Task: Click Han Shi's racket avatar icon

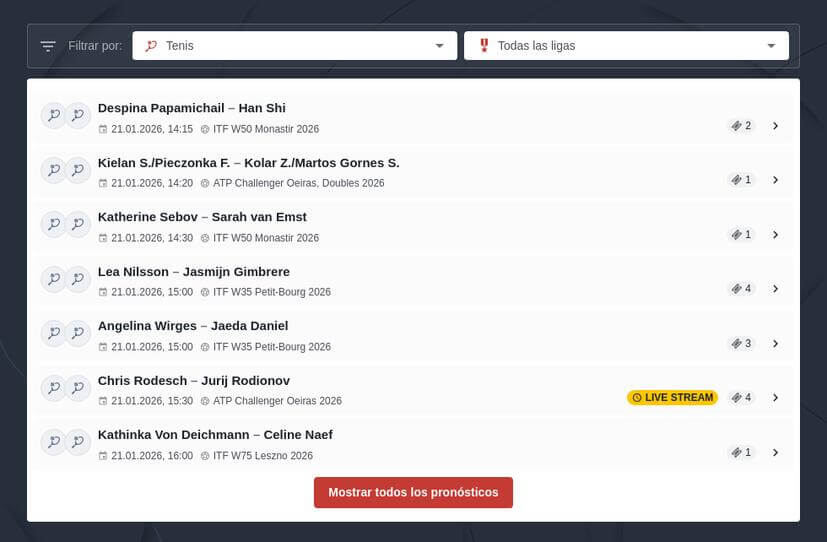Action: tap(78, 116)
